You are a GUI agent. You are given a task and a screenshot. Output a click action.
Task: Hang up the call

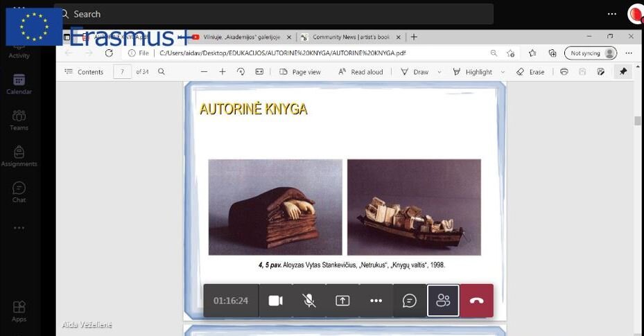[476, 301]
